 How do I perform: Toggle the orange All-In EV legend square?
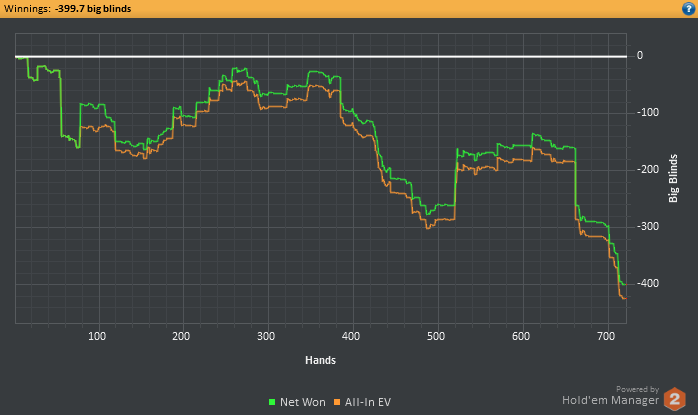pyautogui.click(x=337, y=402)
